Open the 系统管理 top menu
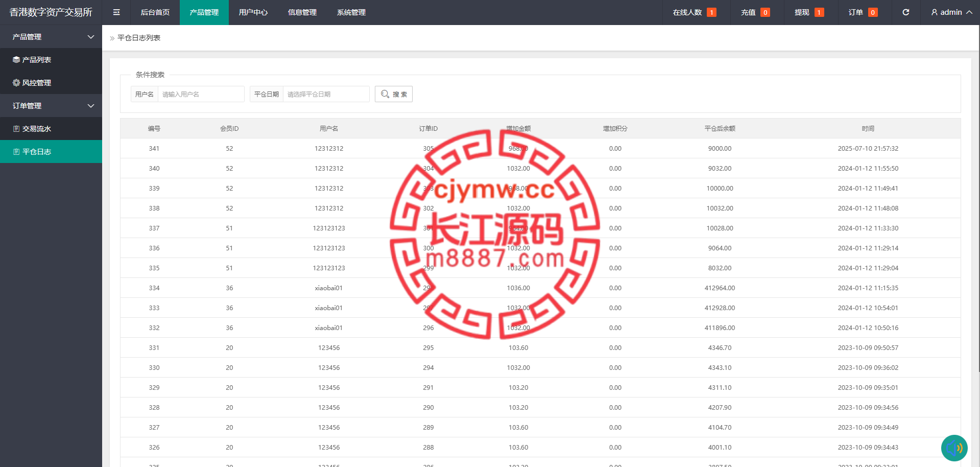This screenshot has height=467, width=980. pyautogui.click(x=351, y=12)
